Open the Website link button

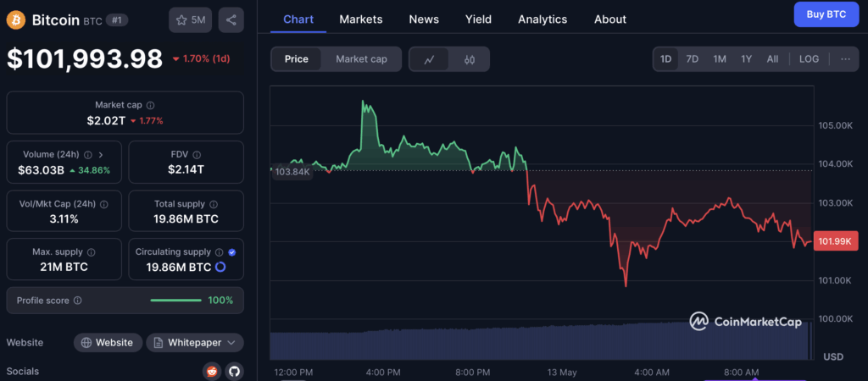108,343
